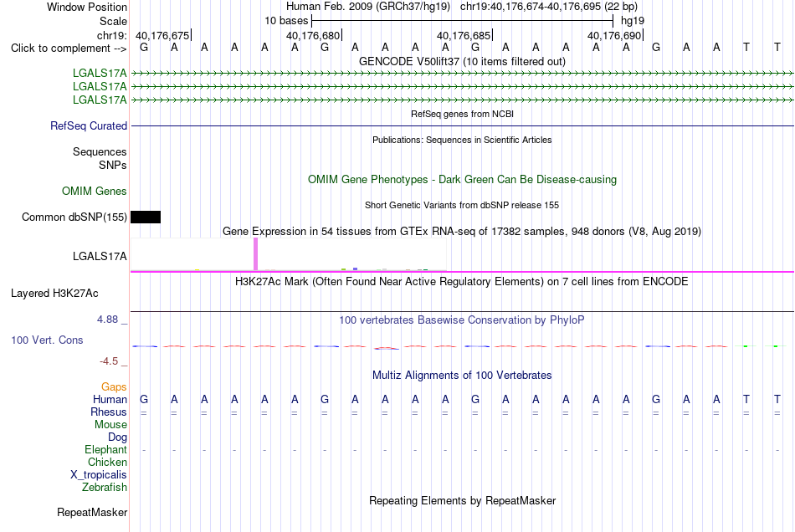Select the Dog species label

tap(117, 437)
